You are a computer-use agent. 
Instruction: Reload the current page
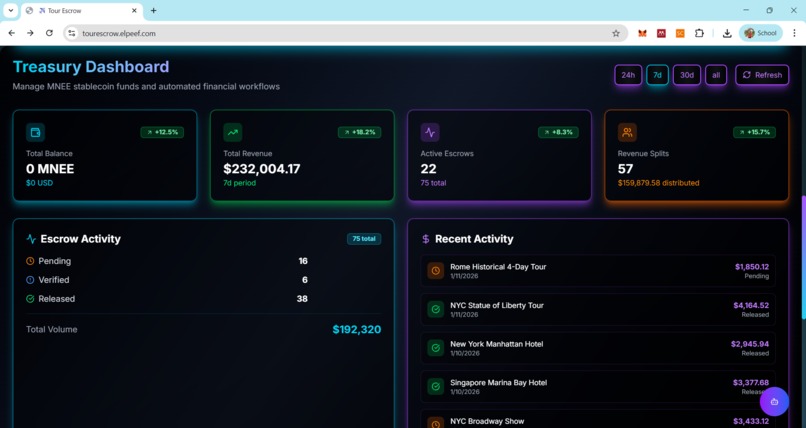(x=49, y=33)
